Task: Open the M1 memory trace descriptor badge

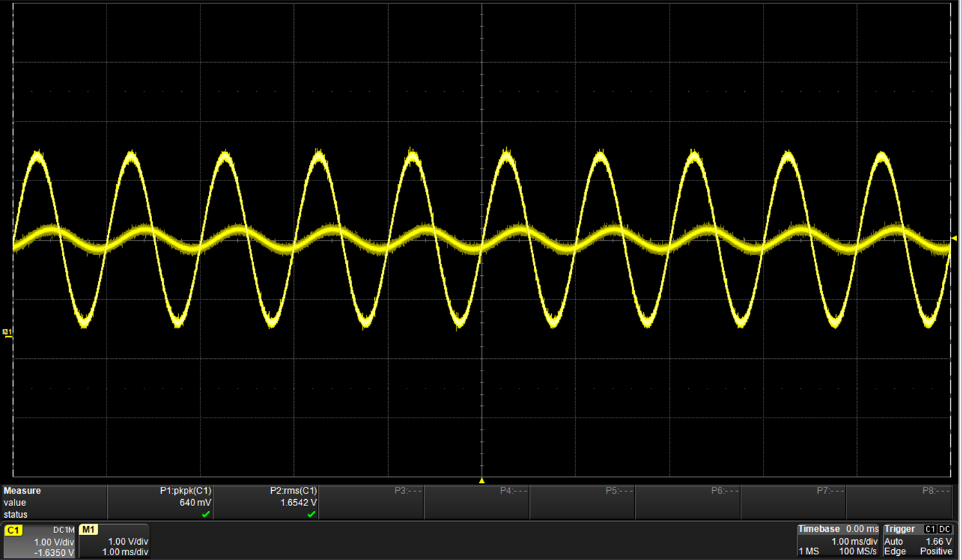Action: click(x=88, y=530)
